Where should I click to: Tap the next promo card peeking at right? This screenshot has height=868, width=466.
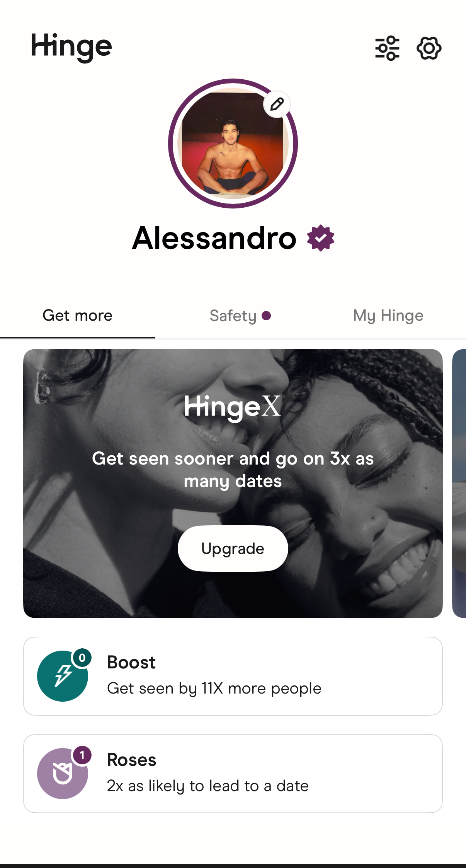pyautogui.click(x=459, y=484)
